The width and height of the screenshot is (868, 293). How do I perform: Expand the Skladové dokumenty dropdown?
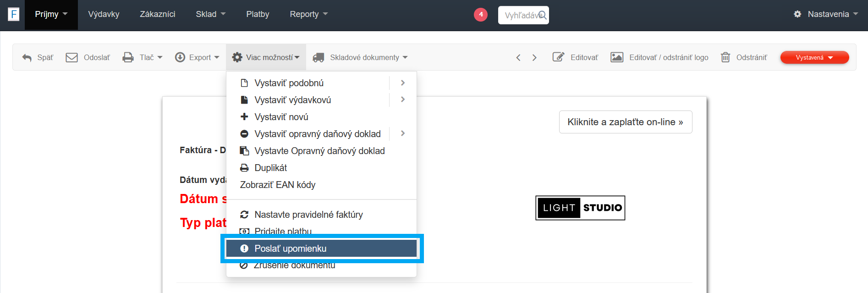point(360,57)
